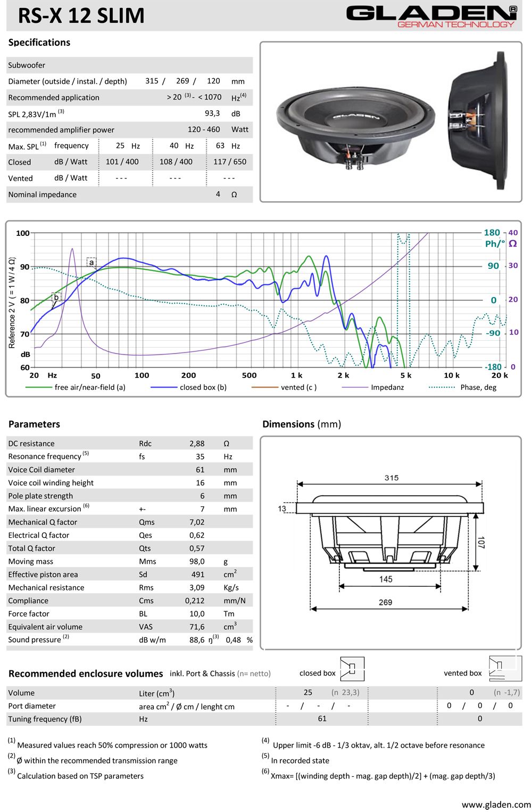532x812 pixels.
Task: Click the 'Pole plate strength' label
Action: click(40, 496)
